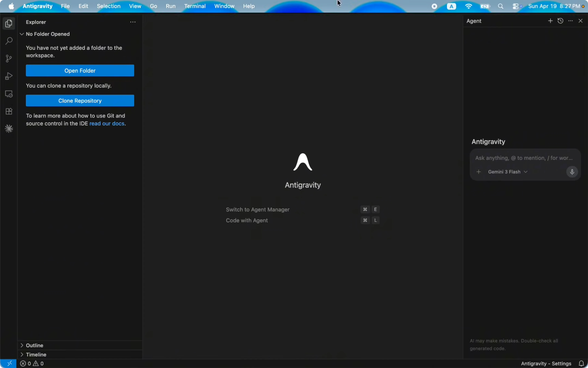The image size is (588, 368).
Task: Open Antigravity - Settings in status bar
Action: click(546, 363)
